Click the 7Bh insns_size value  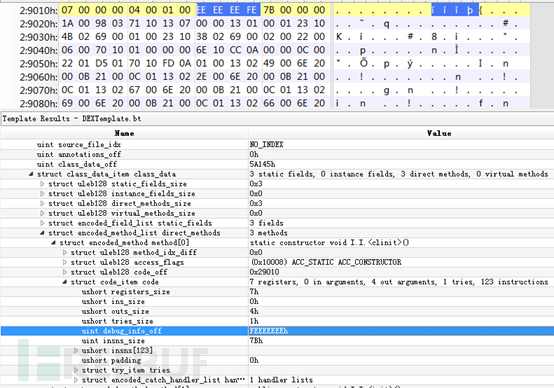coord(256,341)
